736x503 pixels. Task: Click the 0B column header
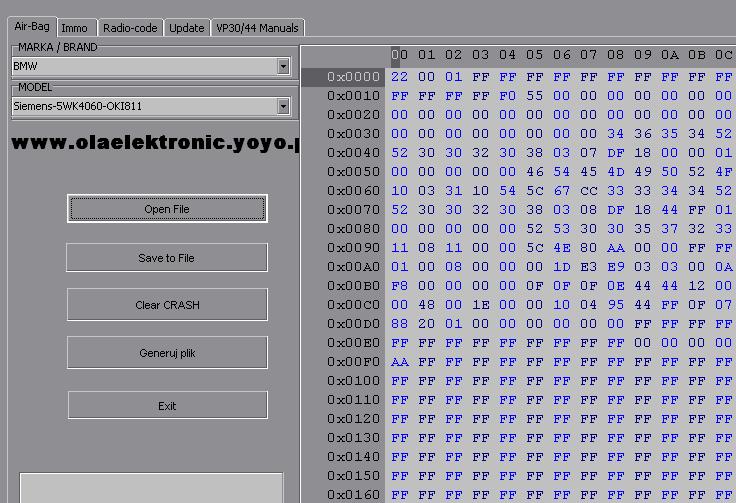click(697, 55)
